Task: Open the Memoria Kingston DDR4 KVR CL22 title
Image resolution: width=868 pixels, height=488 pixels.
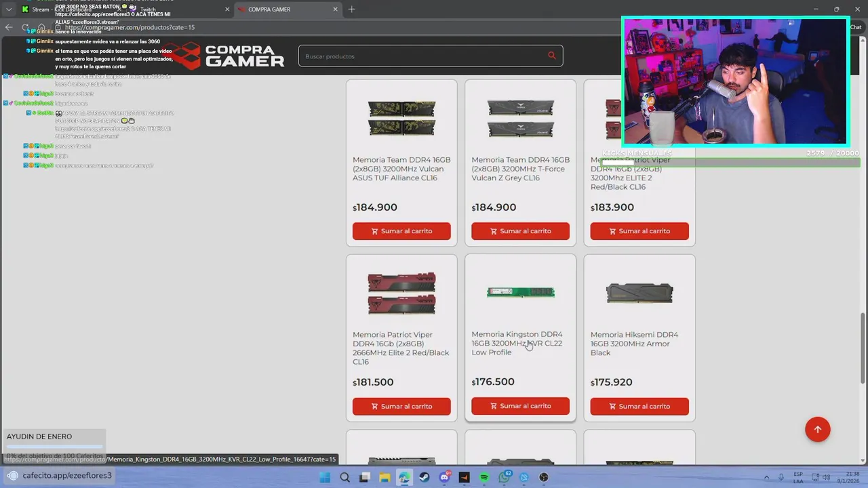Action: [x=517, y=343]
